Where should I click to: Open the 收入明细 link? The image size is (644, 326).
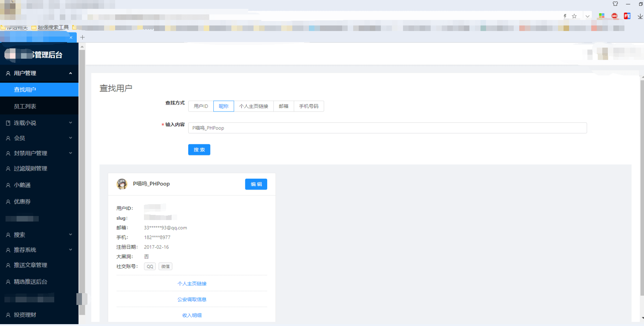click(x=192, y=315)
